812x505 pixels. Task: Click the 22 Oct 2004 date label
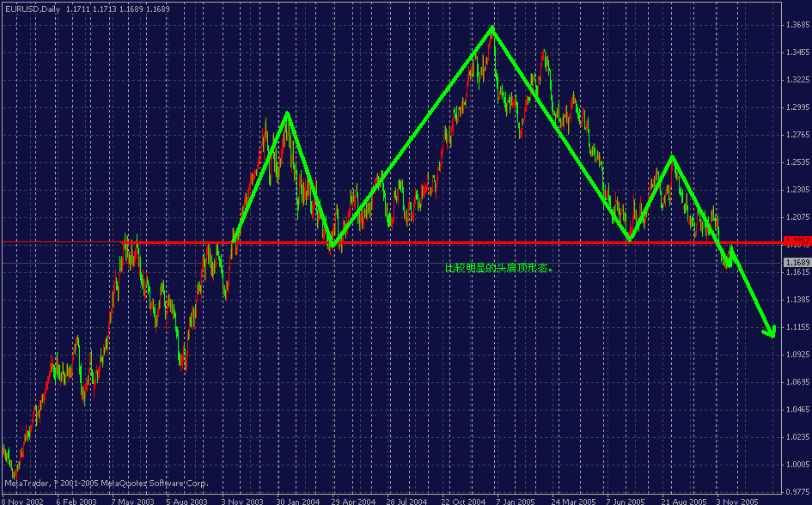tap(463, 502)
